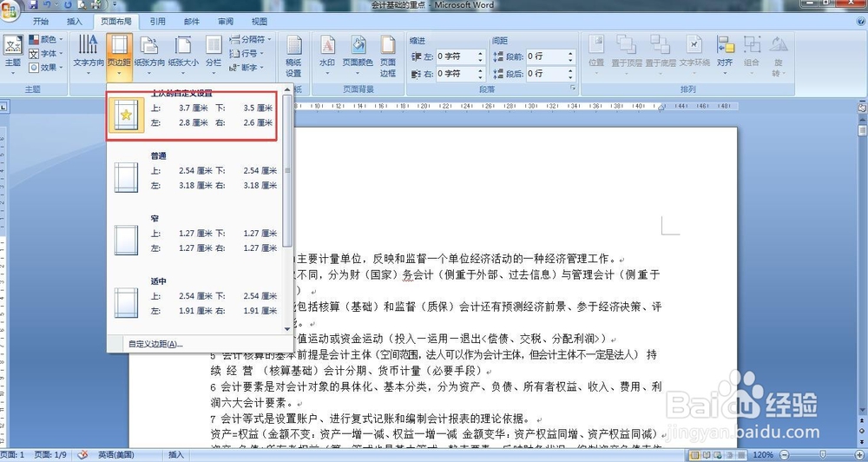
Task: Save the document with the floppy icon
Action: click(x=33, y=5)
